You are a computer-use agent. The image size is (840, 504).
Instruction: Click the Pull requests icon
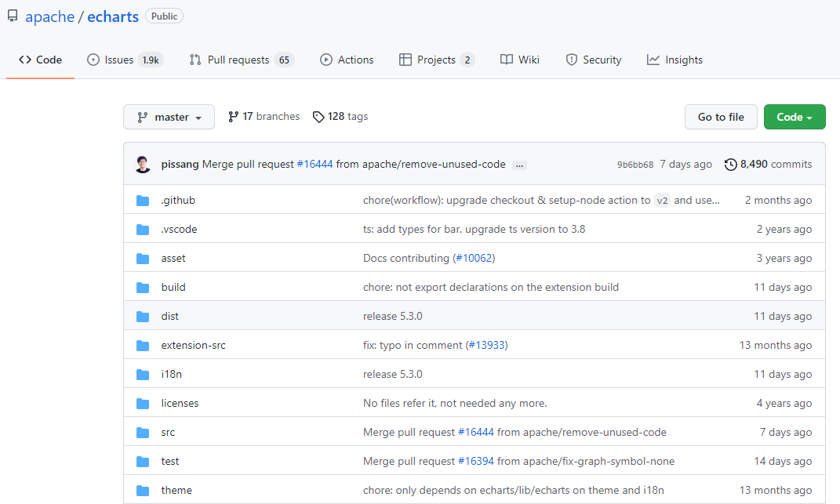point(195,60)
